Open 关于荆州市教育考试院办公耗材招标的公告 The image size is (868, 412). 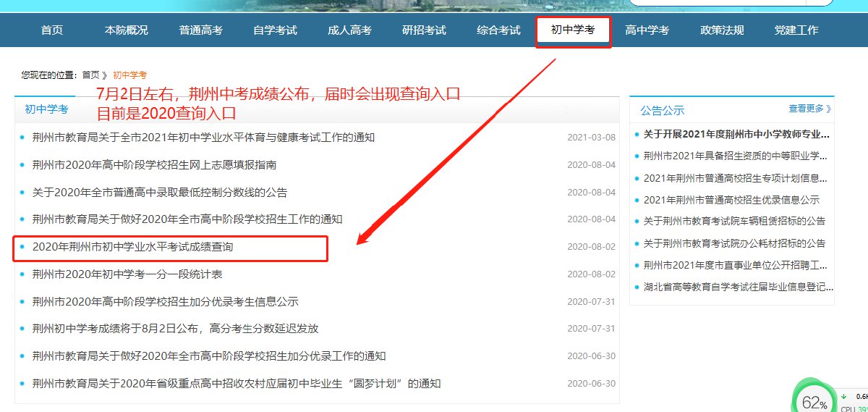click(x=734, y=243)
